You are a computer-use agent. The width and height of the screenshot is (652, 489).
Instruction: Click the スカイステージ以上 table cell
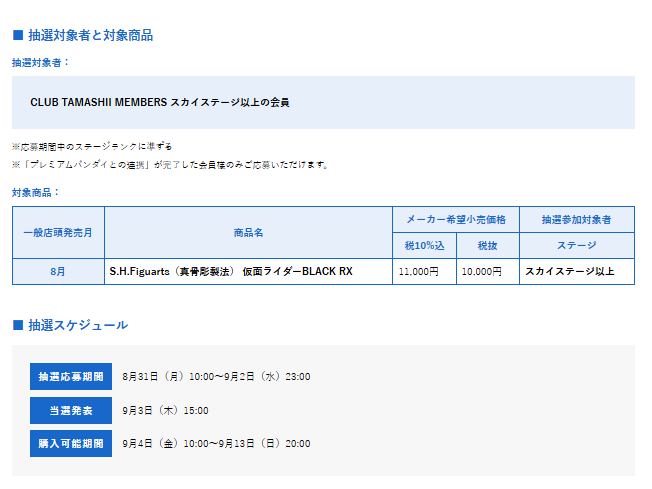[x=577, y=272]
